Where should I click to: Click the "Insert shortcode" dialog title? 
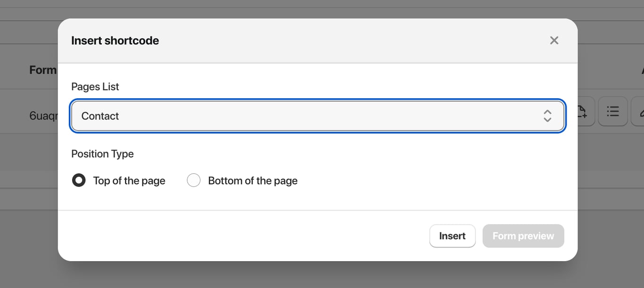(115, 41)
